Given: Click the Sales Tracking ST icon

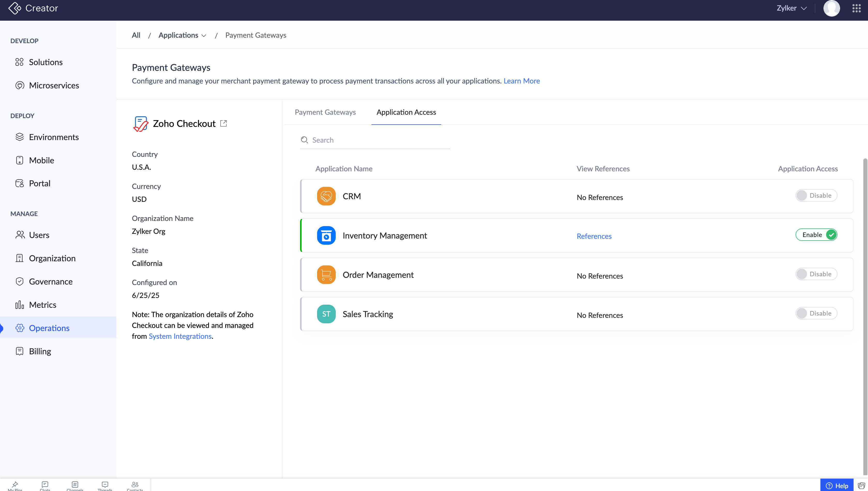Looking at the screenshot, I should tap(326, 314).
